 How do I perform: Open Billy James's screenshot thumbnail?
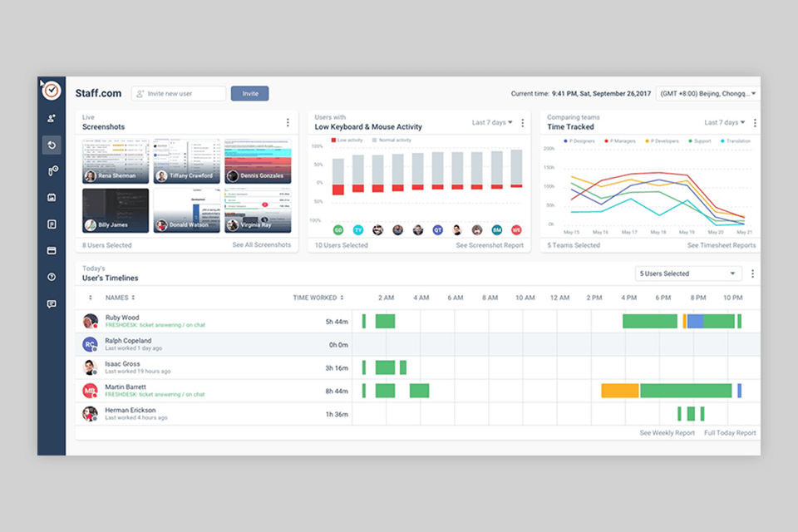(116, 210)
